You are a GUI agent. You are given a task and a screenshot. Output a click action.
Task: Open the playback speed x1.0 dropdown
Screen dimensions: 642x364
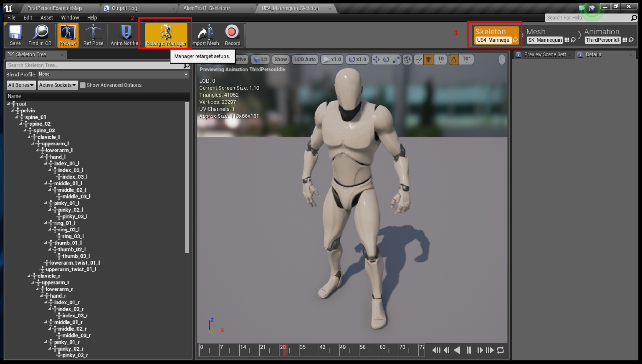(332, 60)
